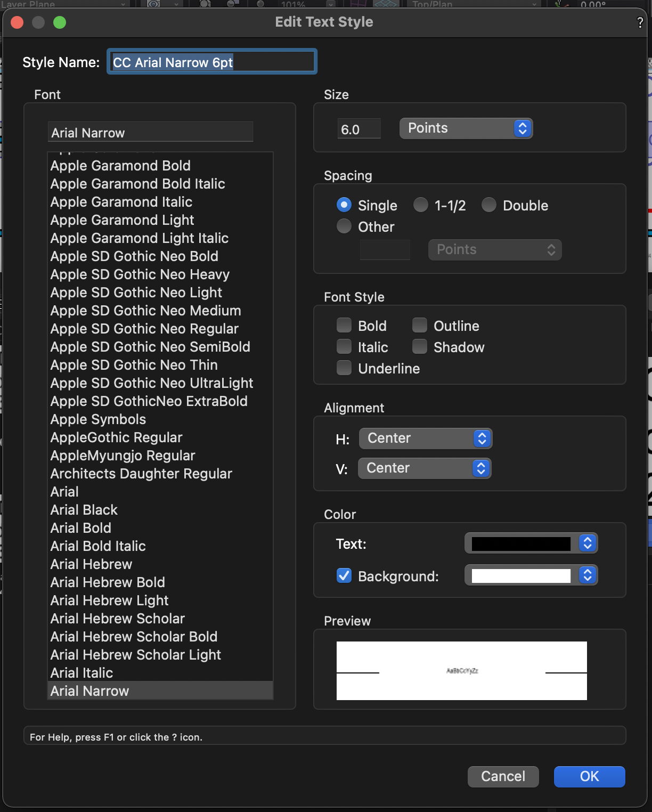Click the black Text color swatch
Screen dimensions: 652x812
click(519, 543)
